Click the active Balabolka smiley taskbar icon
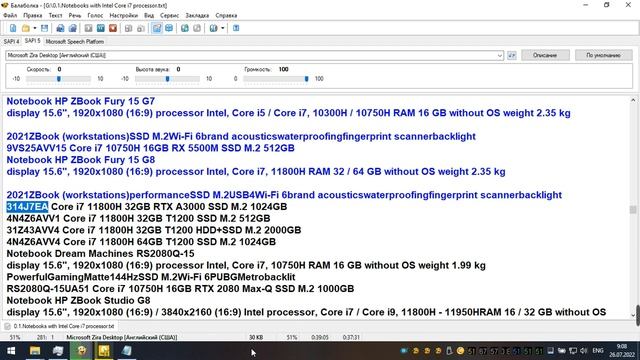Image resolution: width=640 pixels, height=360 pixels. pyautogui.click(x=81, y=351)
